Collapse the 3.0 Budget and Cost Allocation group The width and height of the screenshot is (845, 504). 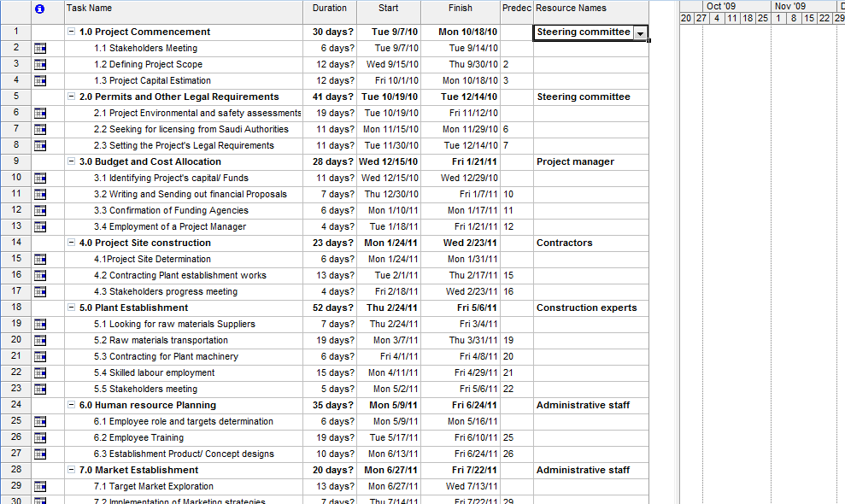tap(71, 162)
